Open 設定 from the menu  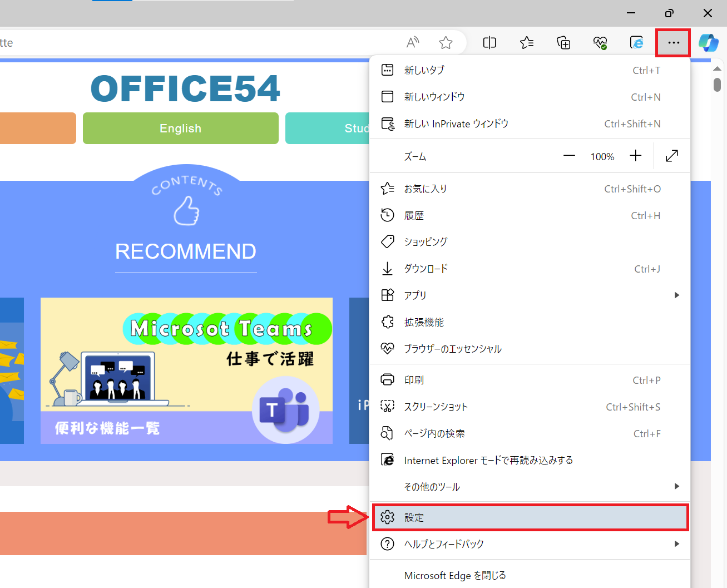tap(530, 517)
